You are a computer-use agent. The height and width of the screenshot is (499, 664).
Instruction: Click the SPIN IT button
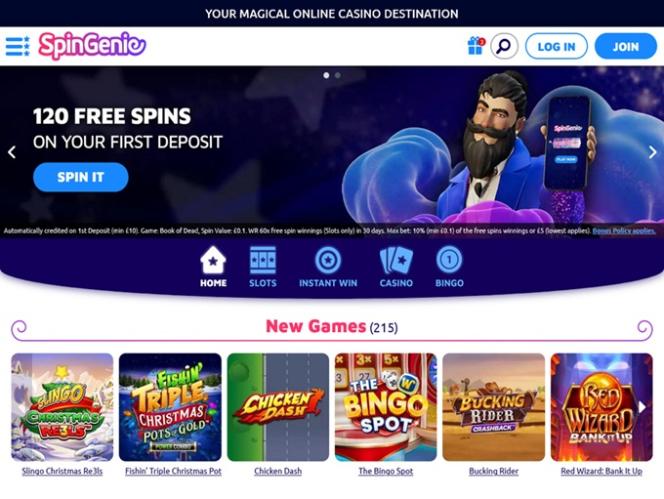point(80,177)
